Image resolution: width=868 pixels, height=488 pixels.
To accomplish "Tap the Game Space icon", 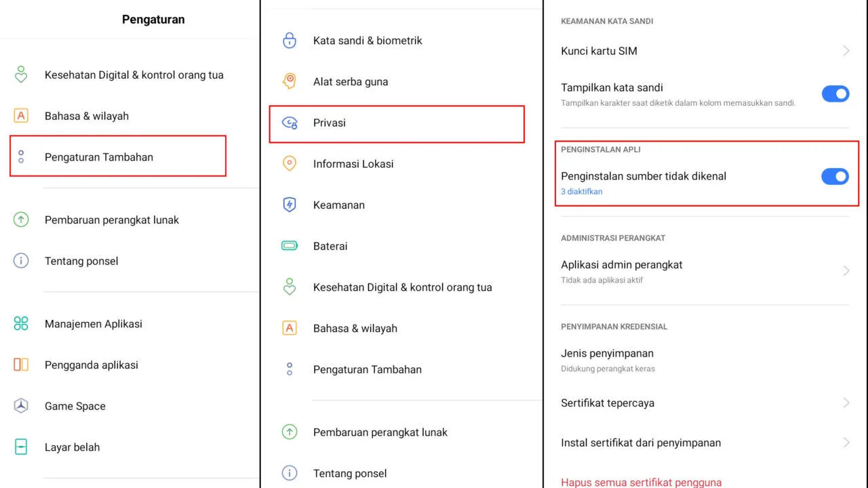I will point(20,405).
